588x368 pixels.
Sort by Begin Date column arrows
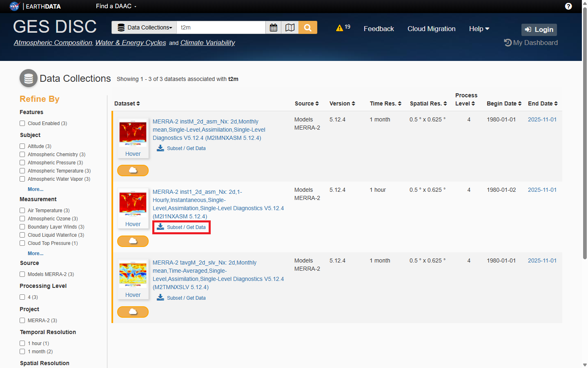[520, 103]
